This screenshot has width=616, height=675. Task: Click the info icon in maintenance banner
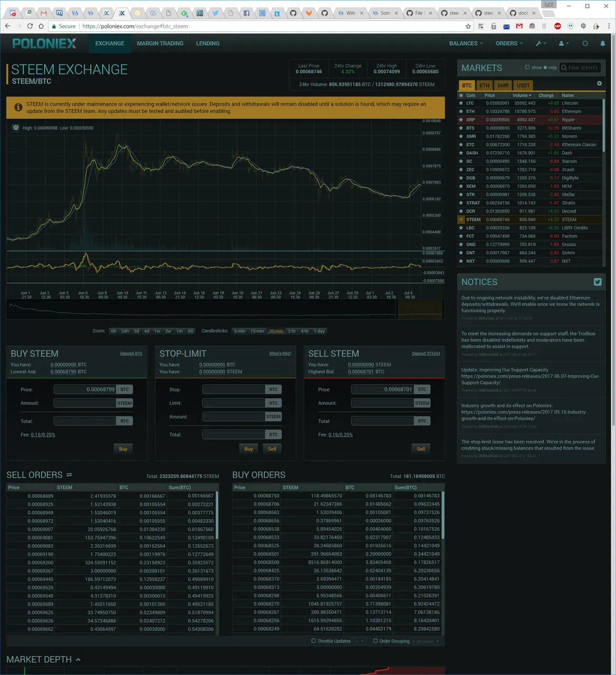pos(18,107)
